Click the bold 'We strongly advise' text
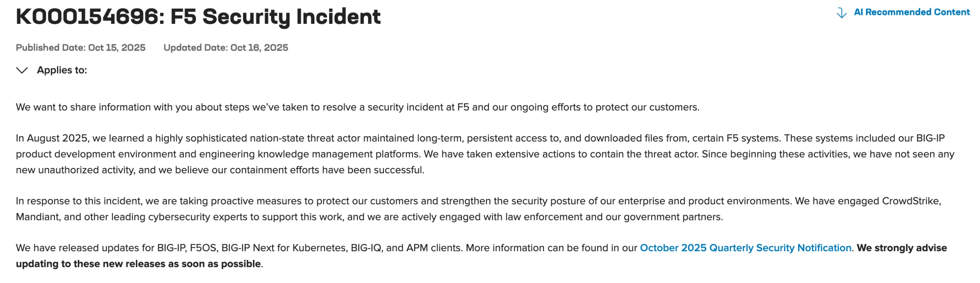Screen dimensions: 980x283 [x=902, y=248]
